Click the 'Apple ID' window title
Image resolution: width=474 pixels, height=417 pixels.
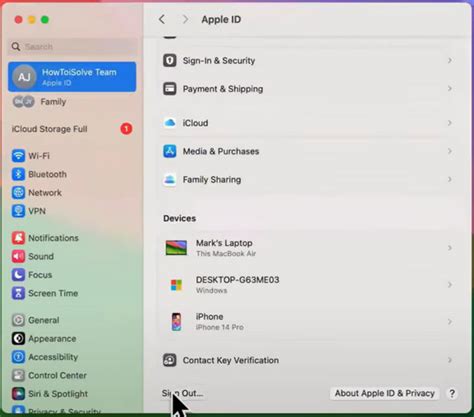(221, 19)
